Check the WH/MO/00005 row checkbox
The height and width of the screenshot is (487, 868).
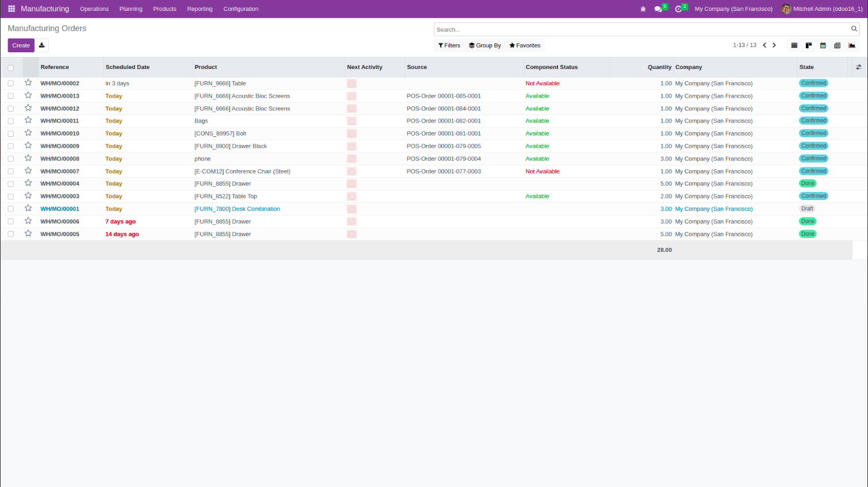point(11,234)
